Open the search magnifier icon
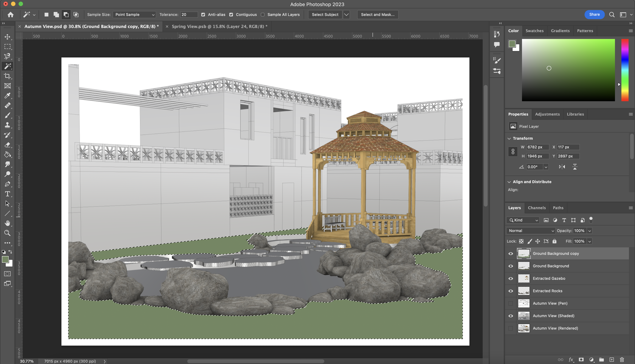This screenshot has height=364, width=635. 612,15
